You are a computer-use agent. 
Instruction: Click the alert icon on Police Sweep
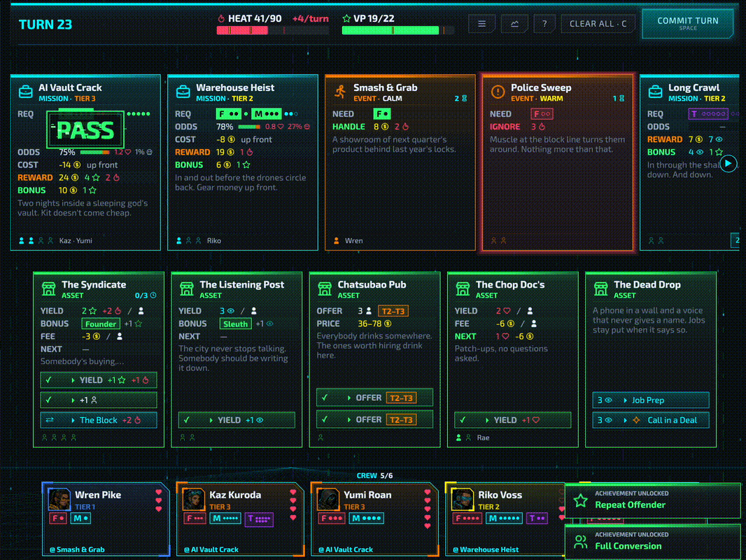[x=498, y=92]
